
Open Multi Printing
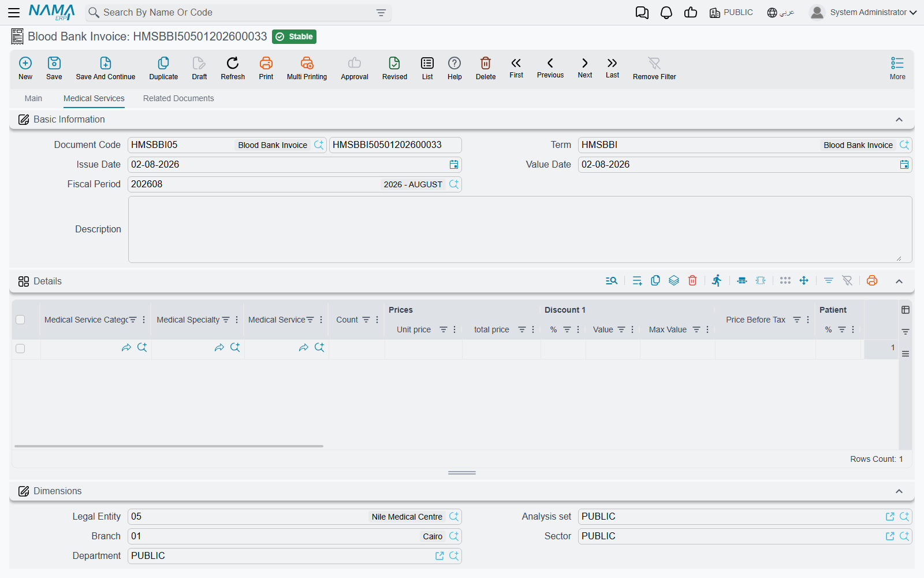pyautogui.click(x=307, y=68)
